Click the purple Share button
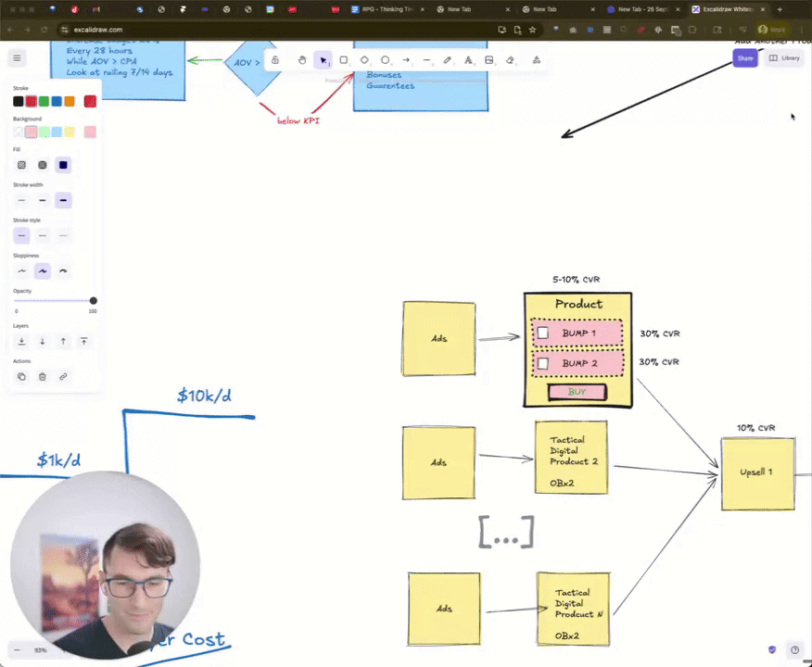Screen dimensions: 812x667 (x=745, y=58)
